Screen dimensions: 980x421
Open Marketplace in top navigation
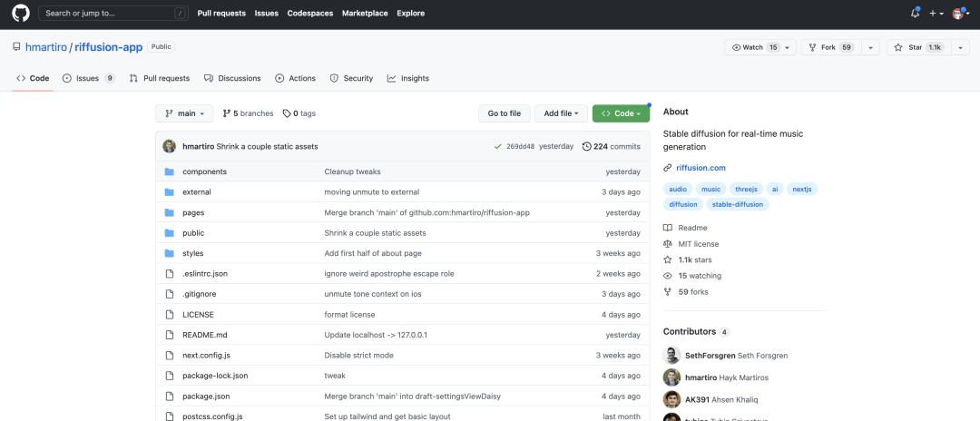[x=365, y=13]
